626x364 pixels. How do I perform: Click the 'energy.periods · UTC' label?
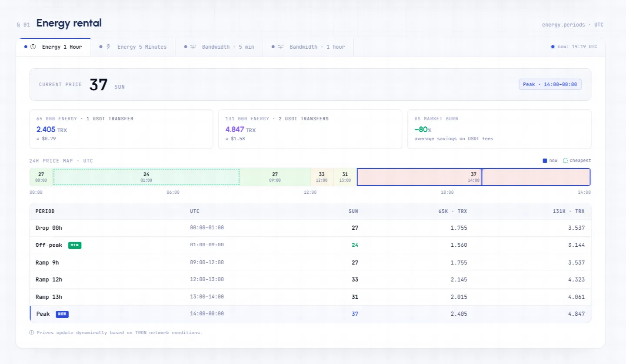click(x=573, y=25)
